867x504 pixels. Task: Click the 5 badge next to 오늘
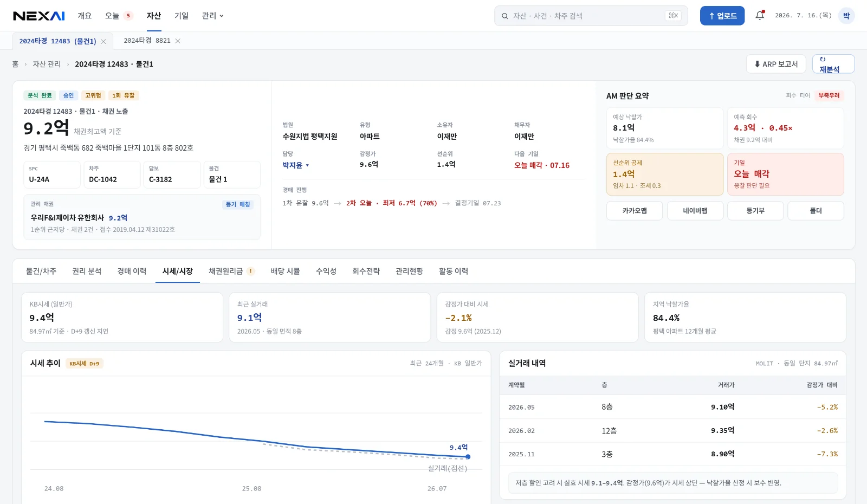tap(128, 16)
